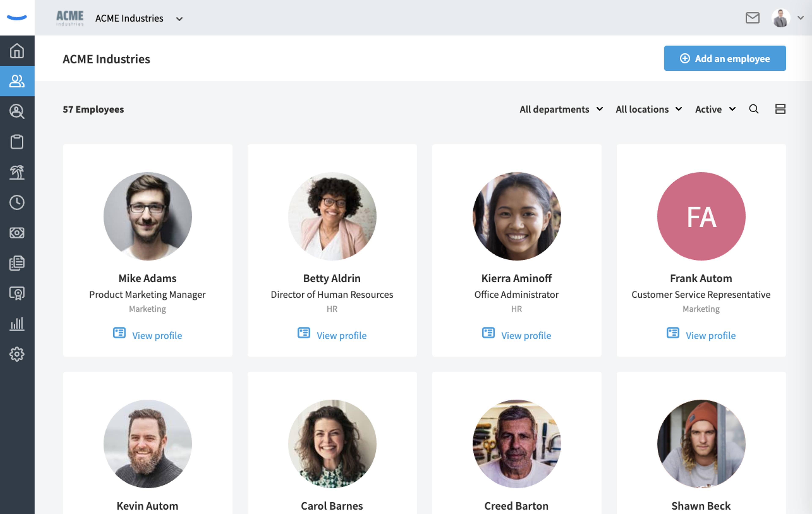Open Betty Aldrin's View profile link

click(342, 336)
